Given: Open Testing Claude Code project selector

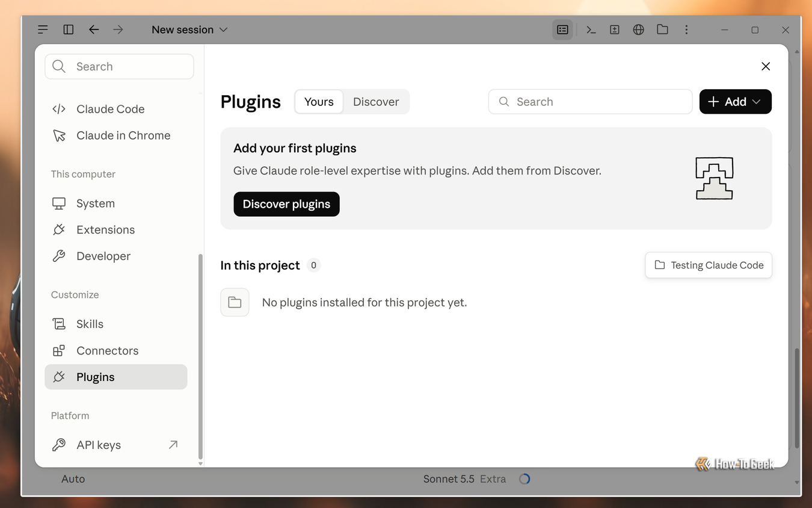Looking at the screenshot, I should 709,265.
